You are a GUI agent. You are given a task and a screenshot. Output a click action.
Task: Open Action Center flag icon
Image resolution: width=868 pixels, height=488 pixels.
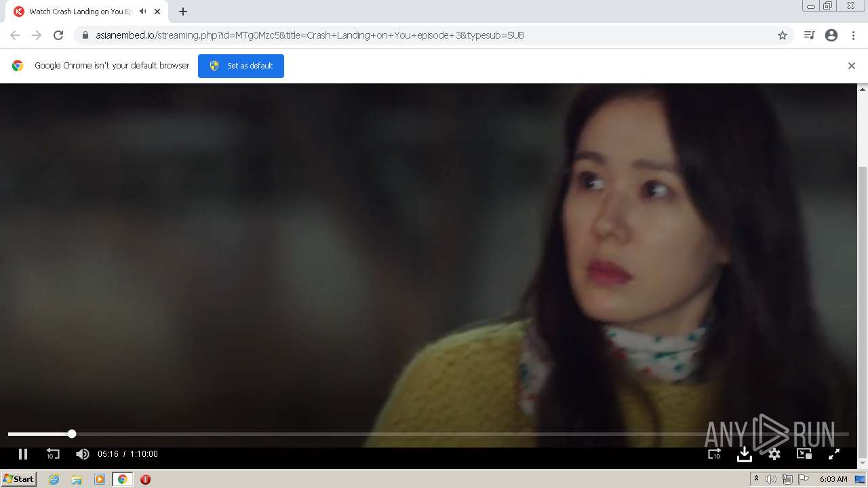804,479
